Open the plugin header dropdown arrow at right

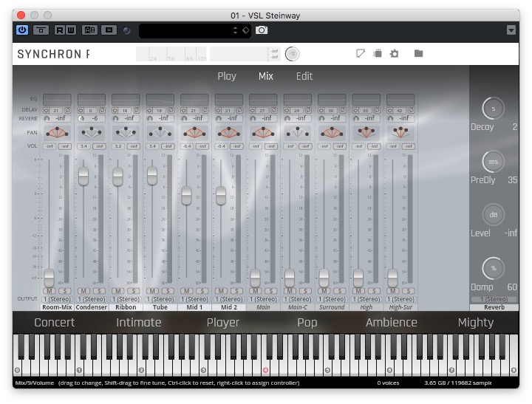pos(511,30)
